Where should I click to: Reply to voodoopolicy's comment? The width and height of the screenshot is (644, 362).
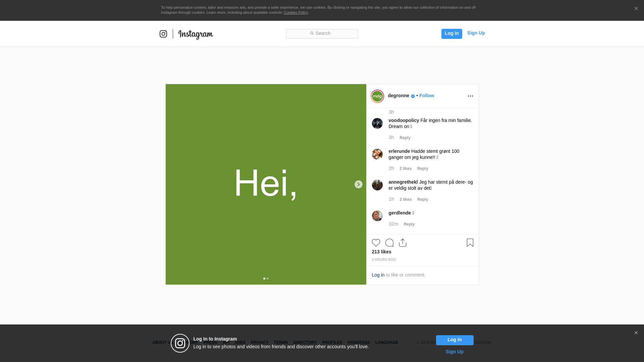pos(405,138)
